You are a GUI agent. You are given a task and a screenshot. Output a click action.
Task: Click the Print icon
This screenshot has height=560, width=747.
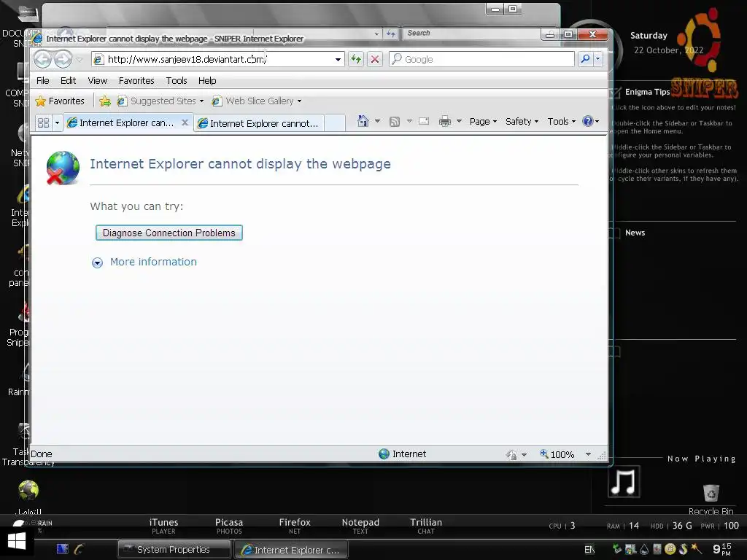[445, 122]
